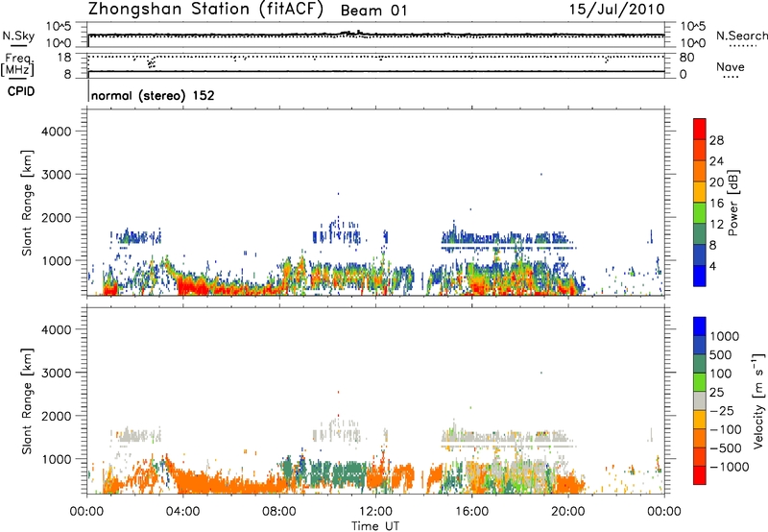
Task: Select the "CPID" row label
Action: 21,91
